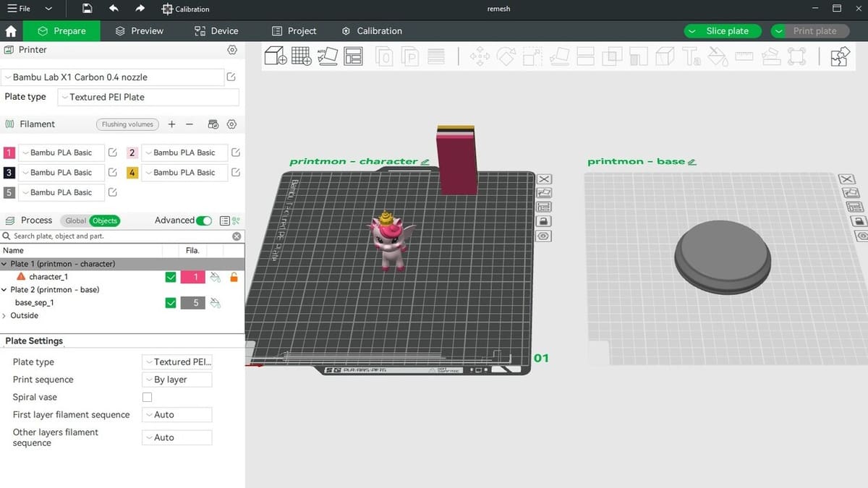
Task: Uncheck printable box for base_sep_1
Action: [x=171, y=303]
